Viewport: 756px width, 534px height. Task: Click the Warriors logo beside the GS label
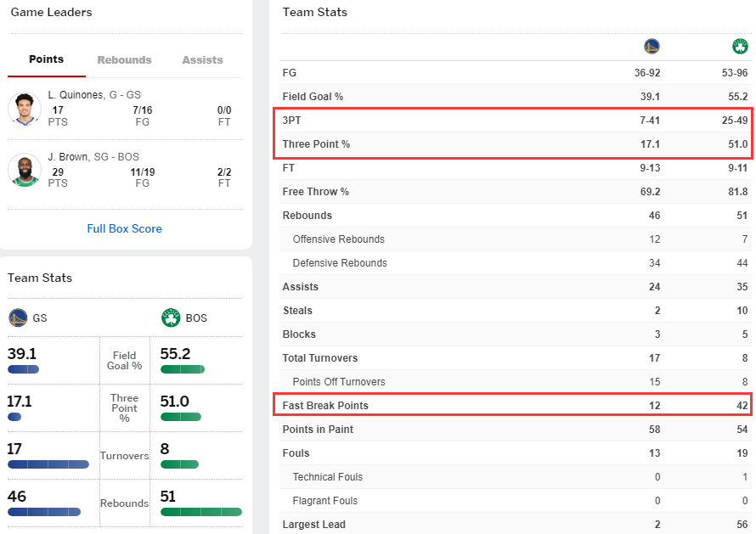tap(18, 318)
